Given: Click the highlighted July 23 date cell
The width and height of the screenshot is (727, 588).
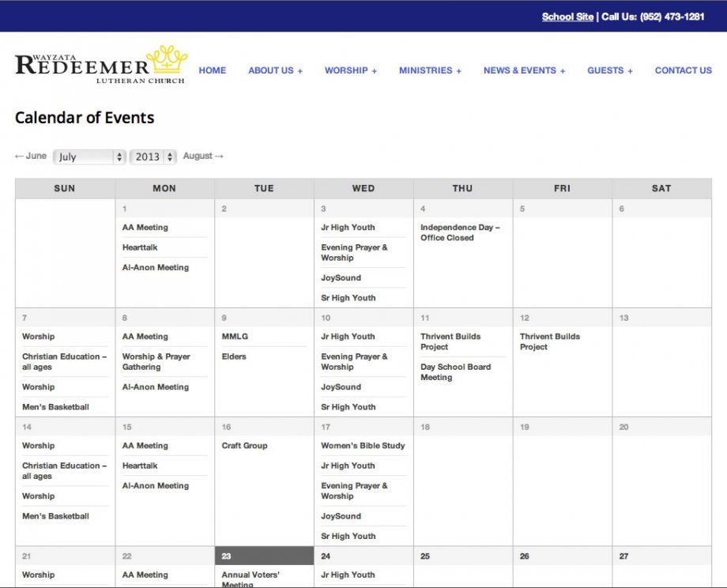Looking at the screenshot, I should point(264,556).
